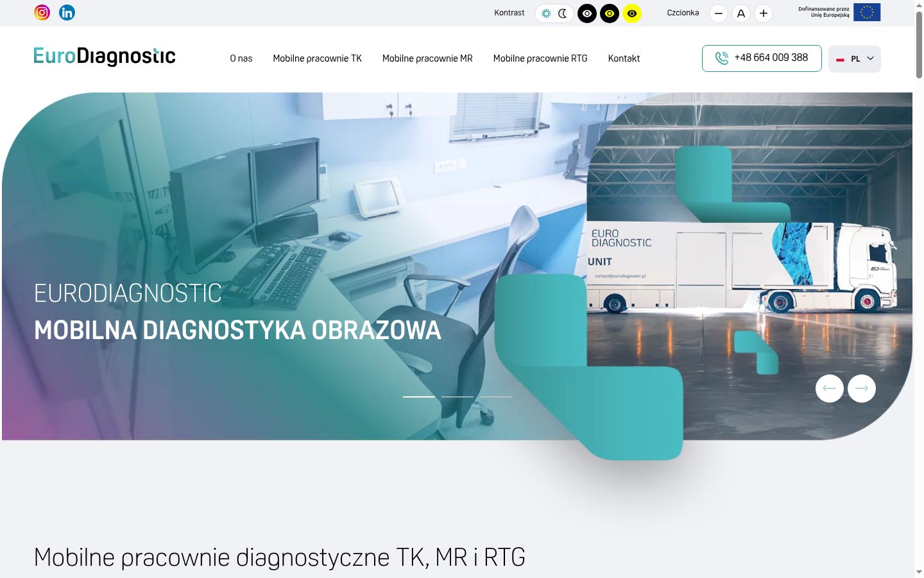Click the MOBILNA DIAGNOSTYKA OBRAZOWA headline
Image resolution: width=924 pixels, height=578 pixels.
tap(237, 330)
